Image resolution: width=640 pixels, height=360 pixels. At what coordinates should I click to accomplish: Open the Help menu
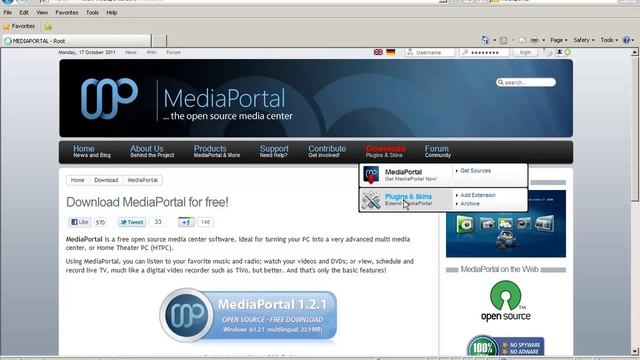pyautogui.click(x=111, y=13)
